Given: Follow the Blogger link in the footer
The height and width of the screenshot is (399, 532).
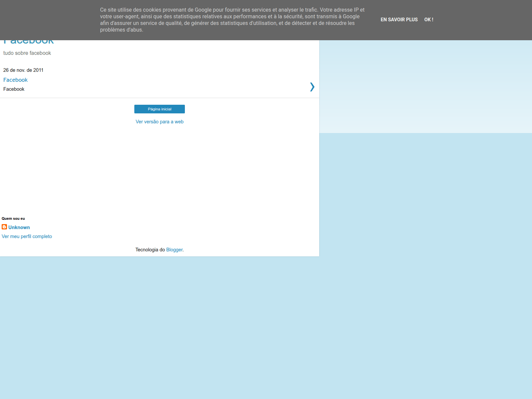Looking at the screenshot, I should [174, 250].
